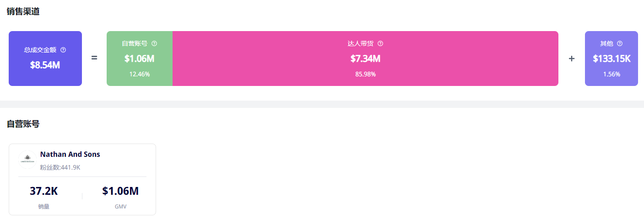Click the question mark icon beside 其他
This screenshot has width=644, height=219.
coord(620,43)
